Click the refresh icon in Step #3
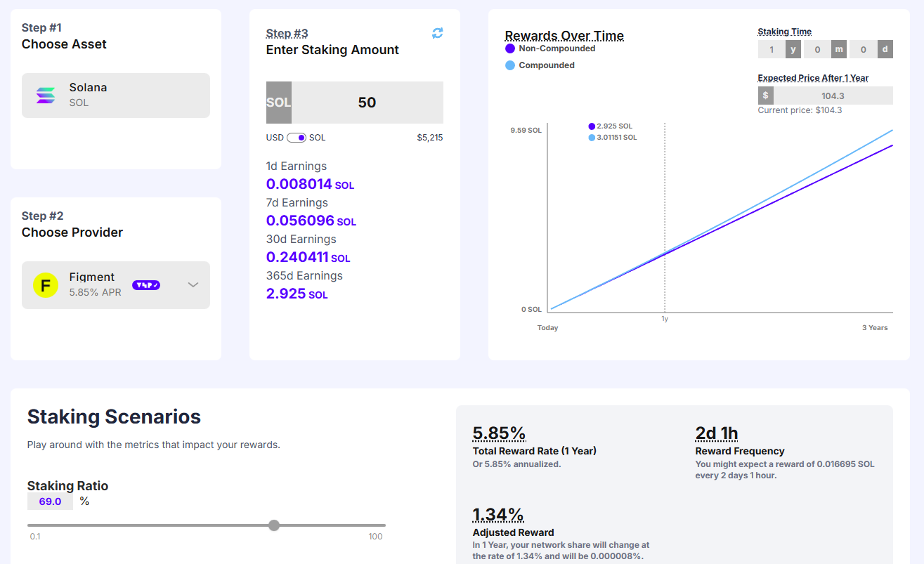Image resolution: width=924 pixels, height=564 pixels. pyautogui.click(x=438, y=33)
